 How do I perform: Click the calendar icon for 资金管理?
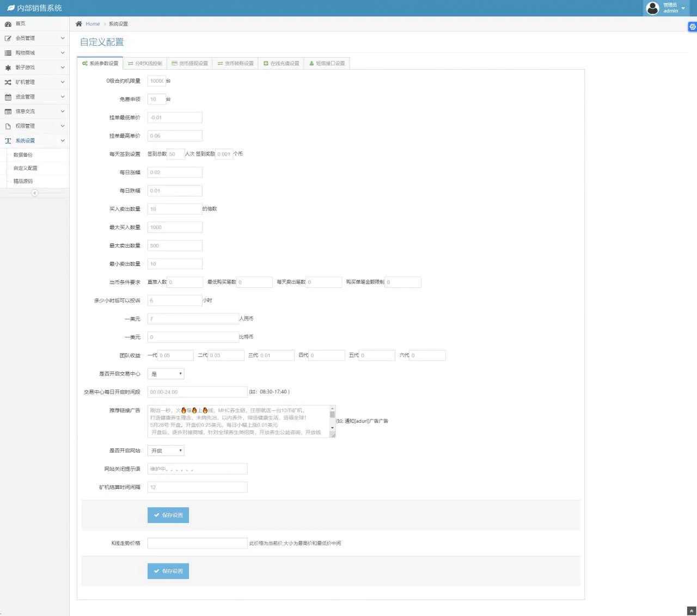pos(8,97)
